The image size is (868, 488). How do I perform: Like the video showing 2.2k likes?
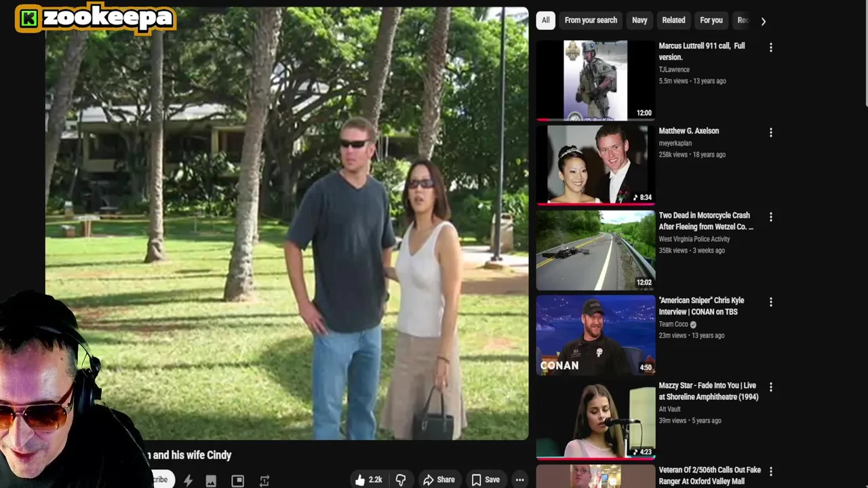[x=368, y=479]
